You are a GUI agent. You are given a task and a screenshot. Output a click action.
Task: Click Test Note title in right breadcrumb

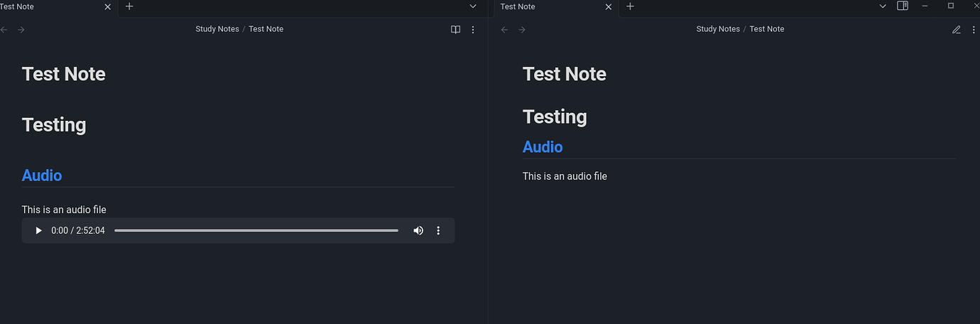point(767,29)
